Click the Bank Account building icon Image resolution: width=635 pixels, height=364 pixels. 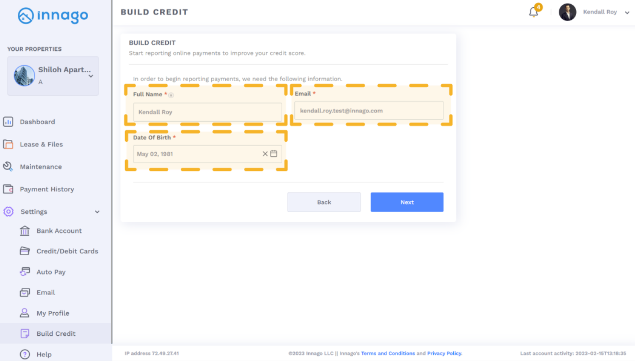click(x=24, y=231)
